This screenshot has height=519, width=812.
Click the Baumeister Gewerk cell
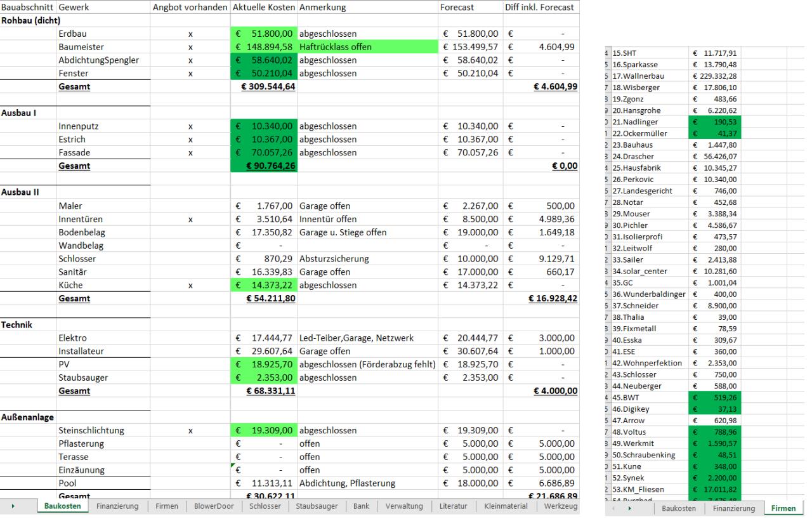(x=103, y=46)
